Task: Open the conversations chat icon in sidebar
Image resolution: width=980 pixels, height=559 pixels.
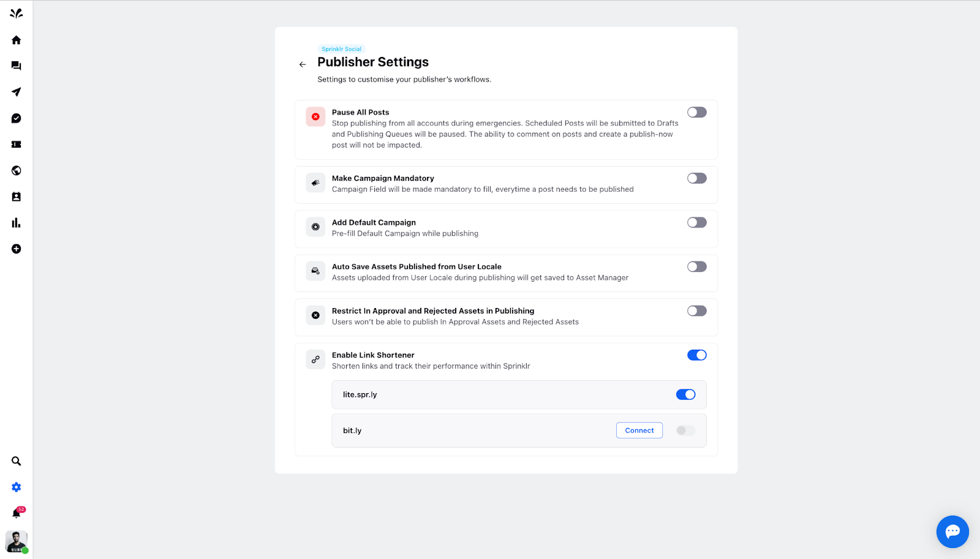Action: 17,66
